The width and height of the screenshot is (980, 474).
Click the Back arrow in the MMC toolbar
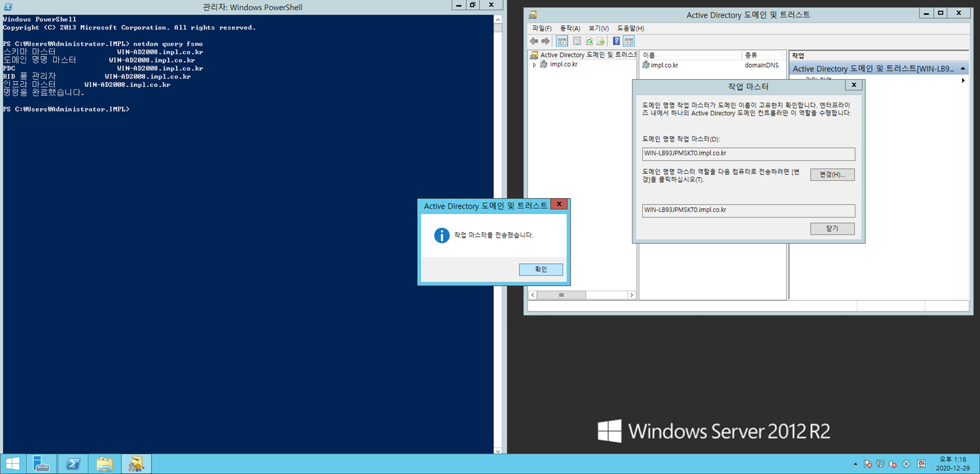tap(534, 42)
